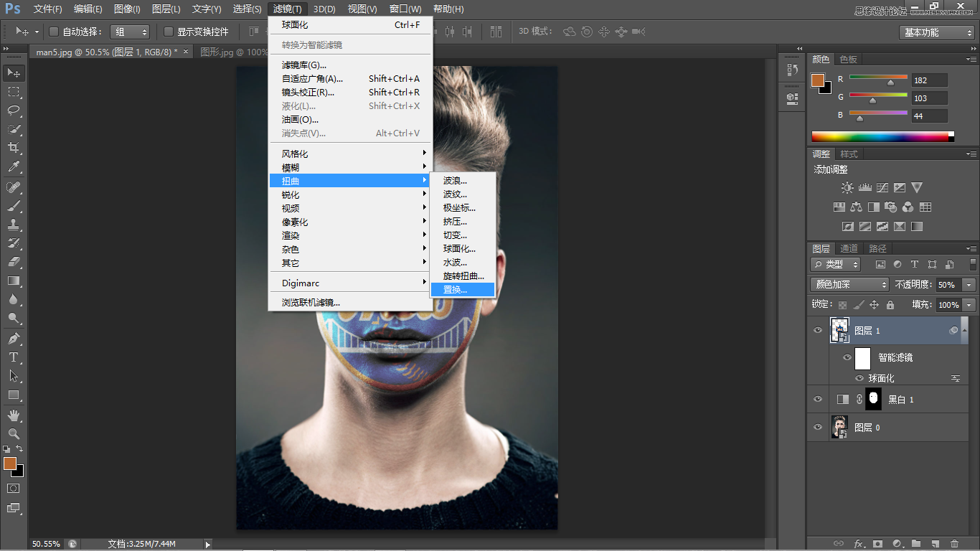980x551 pixels.
Task: Select the Spot Healing Brush tool
Action: pyautogui.click(x=14, y=187)
